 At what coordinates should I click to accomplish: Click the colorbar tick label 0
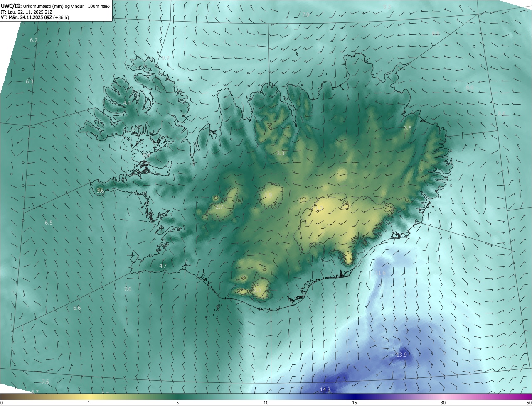pos(2,403)
